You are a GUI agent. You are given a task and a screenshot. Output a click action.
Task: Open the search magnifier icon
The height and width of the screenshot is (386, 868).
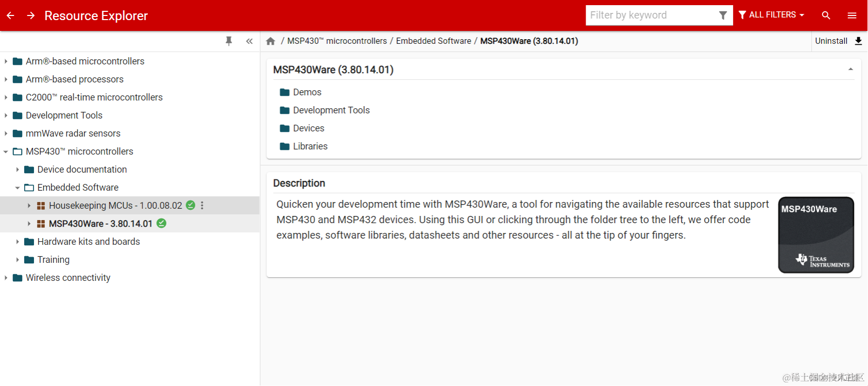click(826, 15)
